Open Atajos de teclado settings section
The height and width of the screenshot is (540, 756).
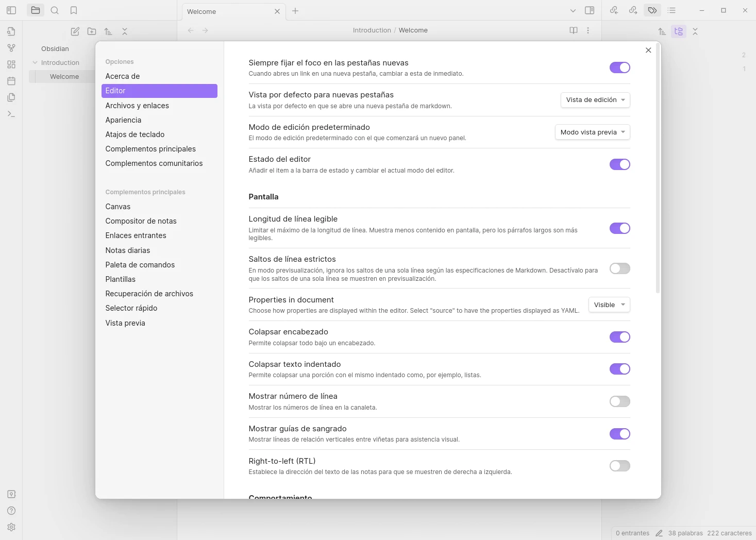[135, 134]
